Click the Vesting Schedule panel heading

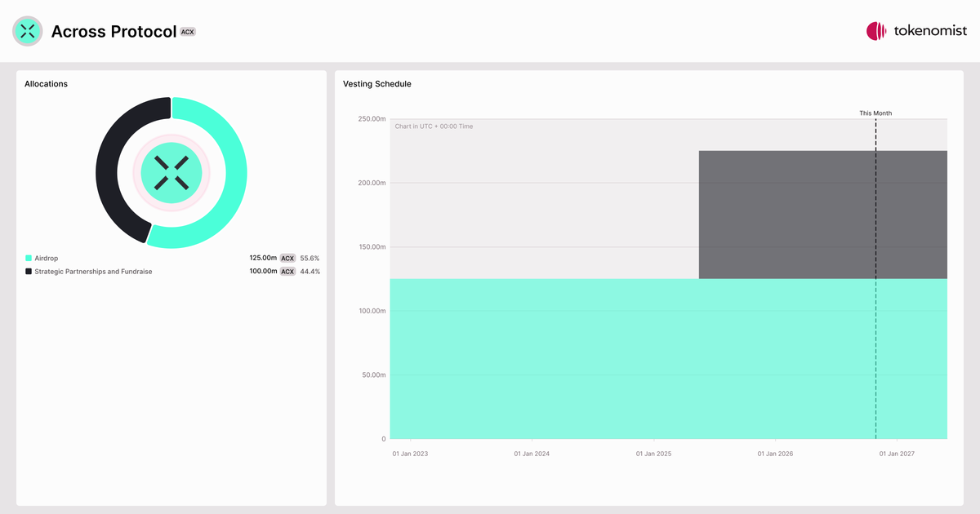click(x=377, y=84)
